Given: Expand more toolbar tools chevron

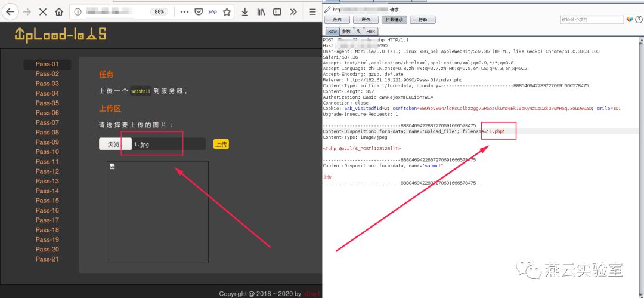Looking at the screenshot, I should pyautogui.click(x=293, y=11).
